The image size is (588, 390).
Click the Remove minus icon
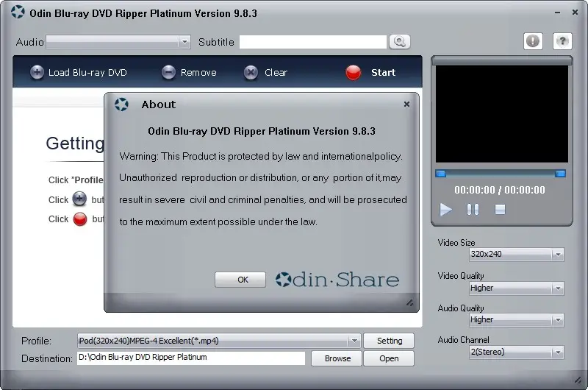coord(168,72)
